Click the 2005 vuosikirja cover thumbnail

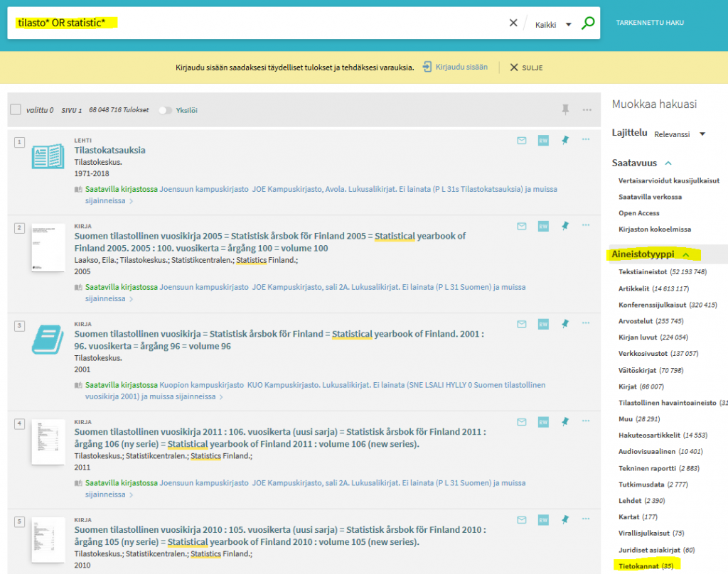(48, 248)
